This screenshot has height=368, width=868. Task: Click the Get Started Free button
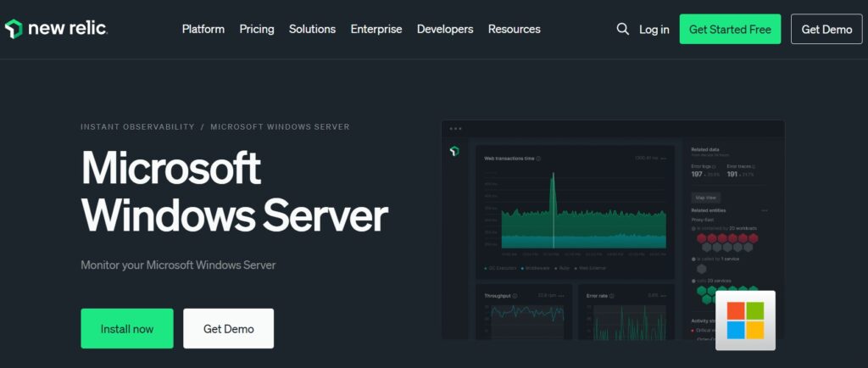730,30
